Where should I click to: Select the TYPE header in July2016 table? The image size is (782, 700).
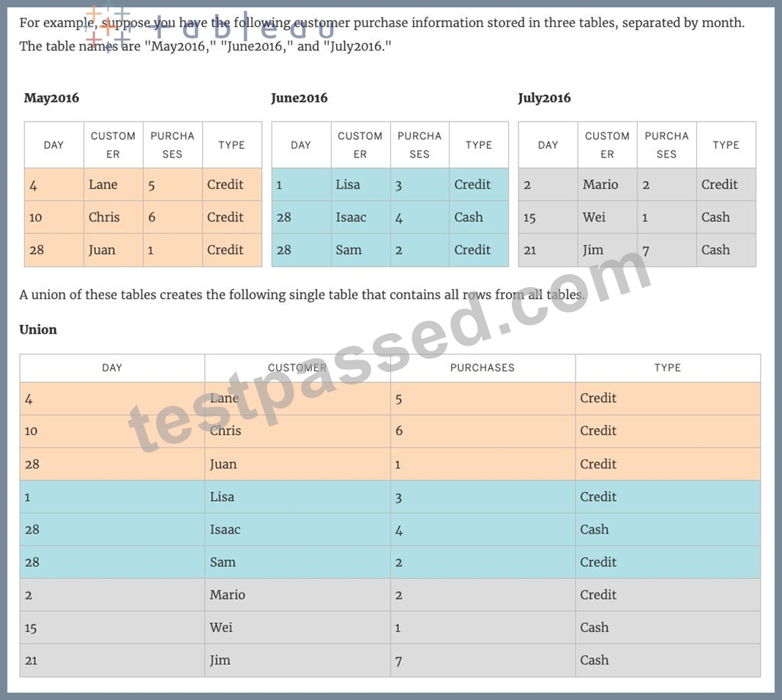tap(726, 145)
